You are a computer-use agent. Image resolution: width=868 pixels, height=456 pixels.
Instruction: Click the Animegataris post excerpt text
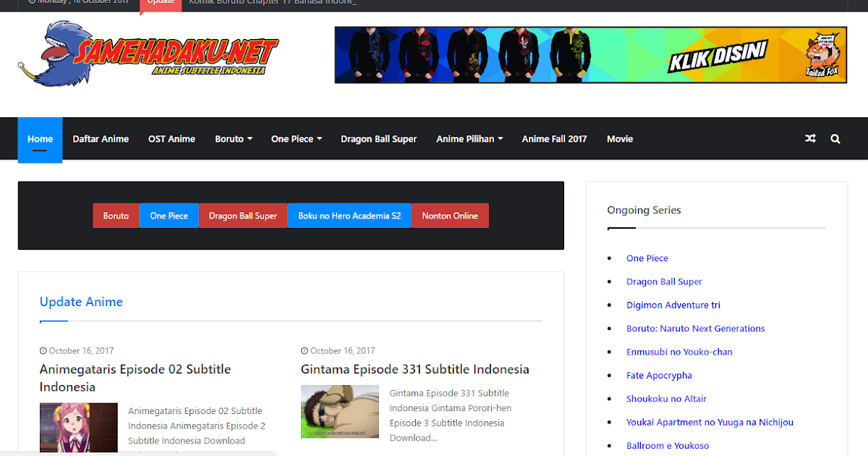point(197,426)
